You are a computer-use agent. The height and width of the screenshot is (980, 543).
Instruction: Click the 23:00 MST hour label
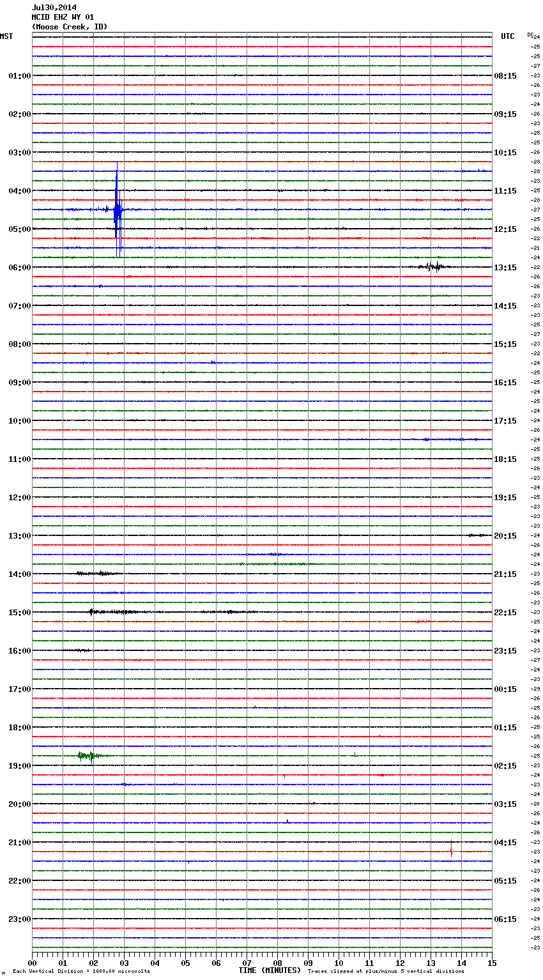(x=19, y=919)
